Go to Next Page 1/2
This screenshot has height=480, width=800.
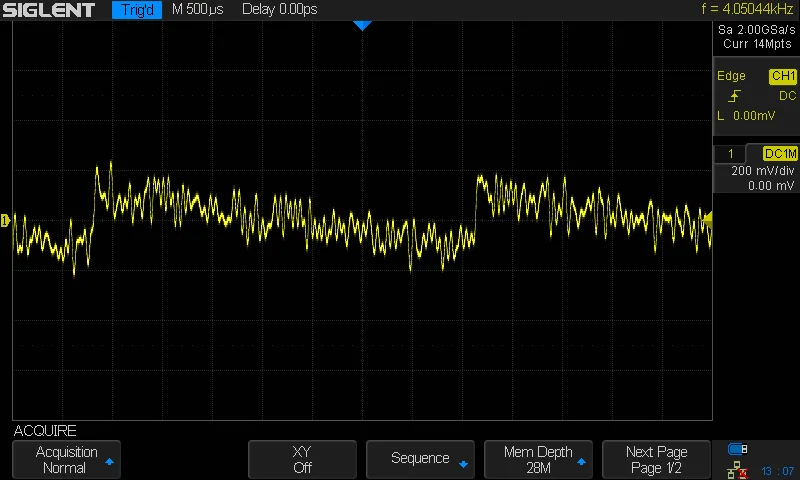[x=656, y=460]
